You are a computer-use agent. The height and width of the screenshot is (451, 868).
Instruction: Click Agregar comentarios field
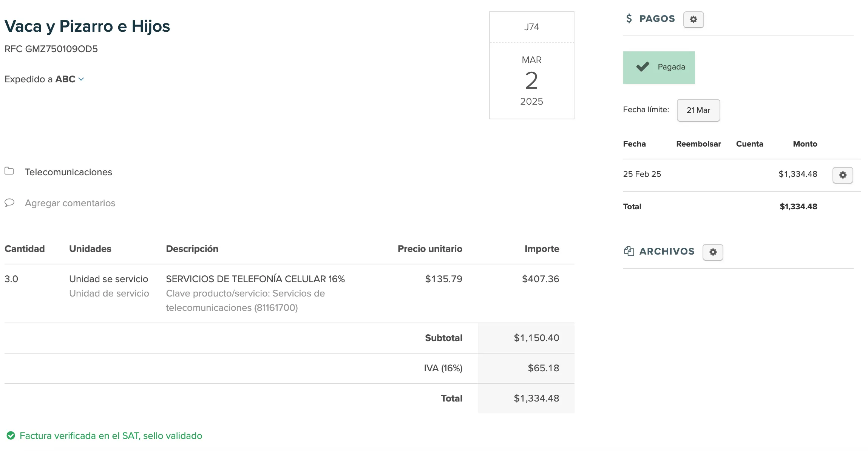(70, 203)
